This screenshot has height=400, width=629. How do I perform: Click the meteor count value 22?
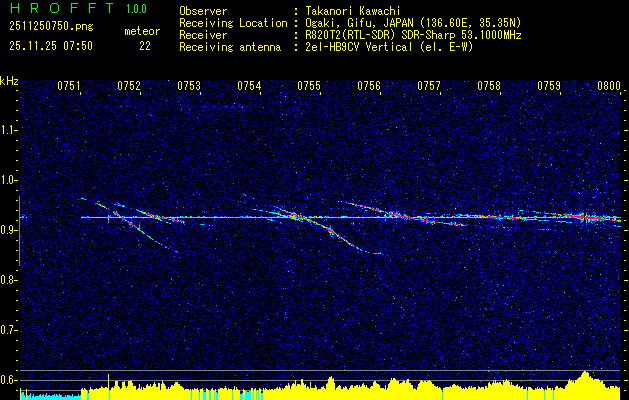tap(146, 45)
